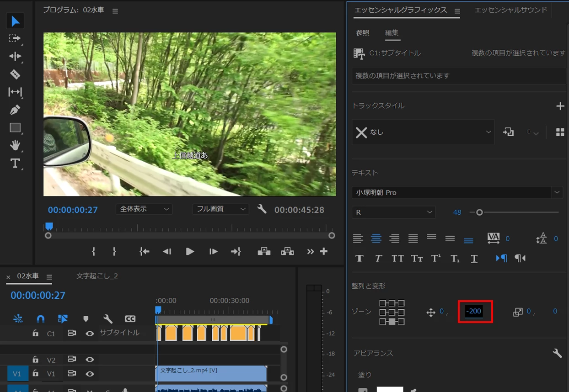Select the Hand tool

coord(15,145)
